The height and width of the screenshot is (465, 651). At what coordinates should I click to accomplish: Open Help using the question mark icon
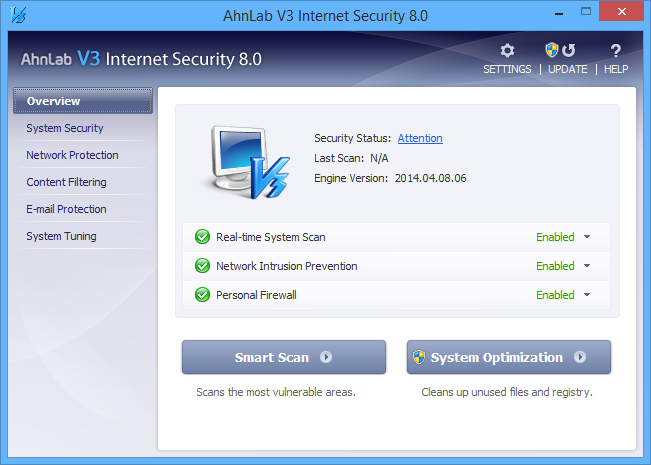[616, 51]
